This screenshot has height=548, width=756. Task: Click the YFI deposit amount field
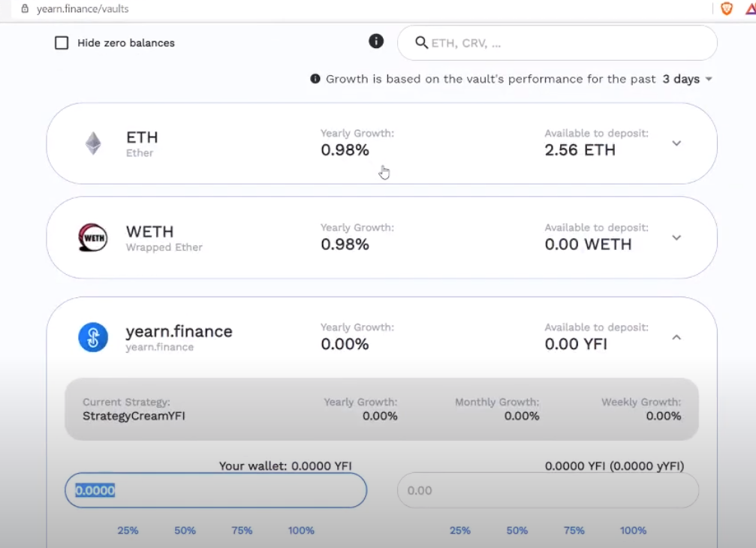pos(216,490)
